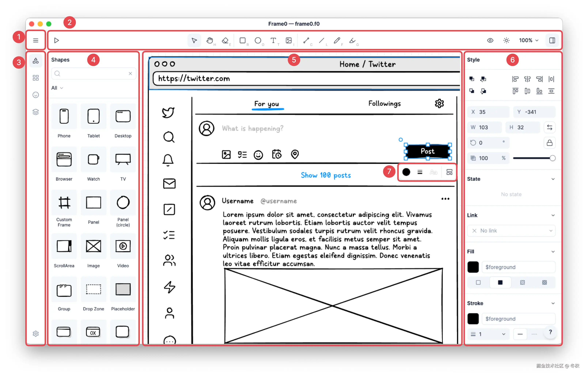Open the icons library sidebar tab
Screen dimensions: 588x377
[x=36, y=95]
